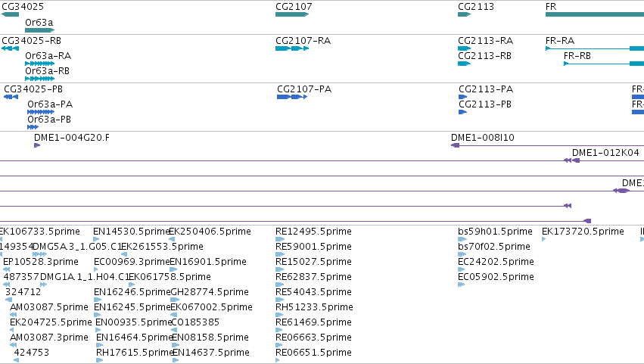Open the RE12495.5prime EST label
This screenshot has height=364, width=644.
point(313,232)
